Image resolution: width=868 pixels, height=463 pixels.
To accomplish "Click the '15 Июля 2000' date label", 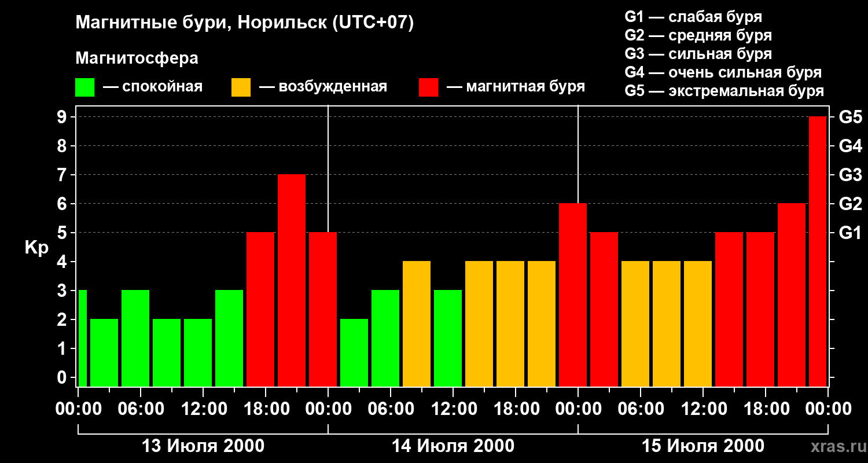I will pos(703,446).
